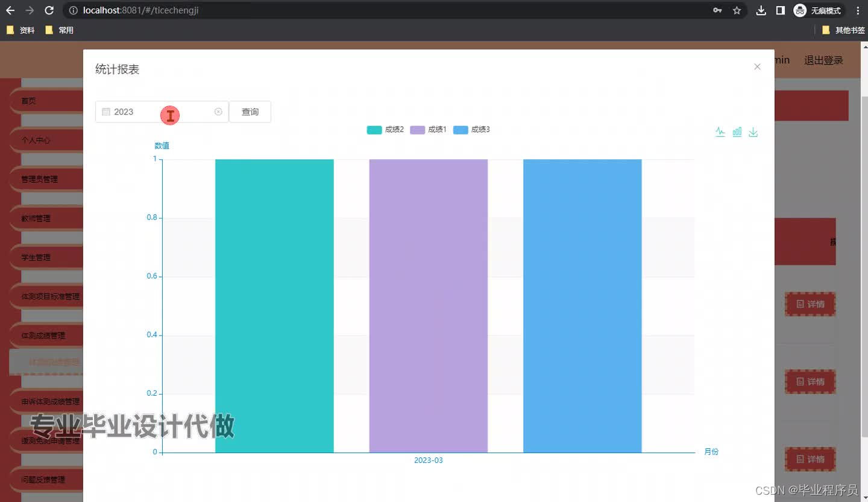
Task: Toggle 成绩2 legend series
Action: 385,130
